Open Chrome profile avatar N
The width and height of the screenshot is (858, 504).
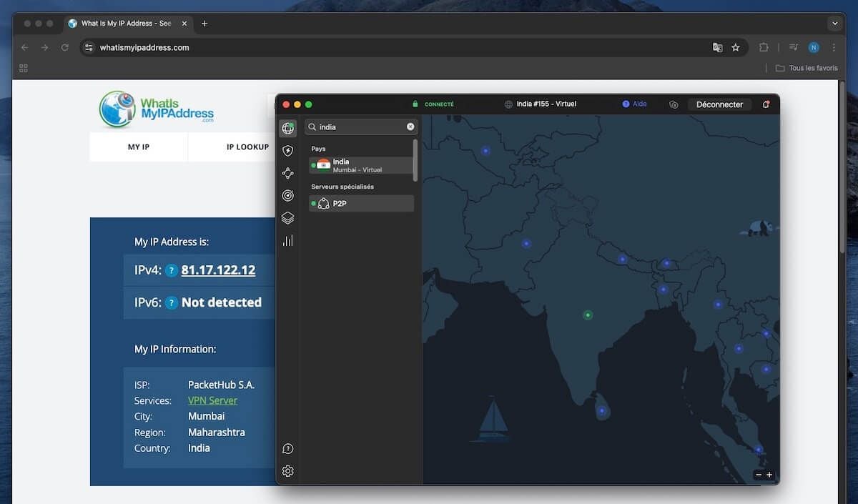(814, 47)
